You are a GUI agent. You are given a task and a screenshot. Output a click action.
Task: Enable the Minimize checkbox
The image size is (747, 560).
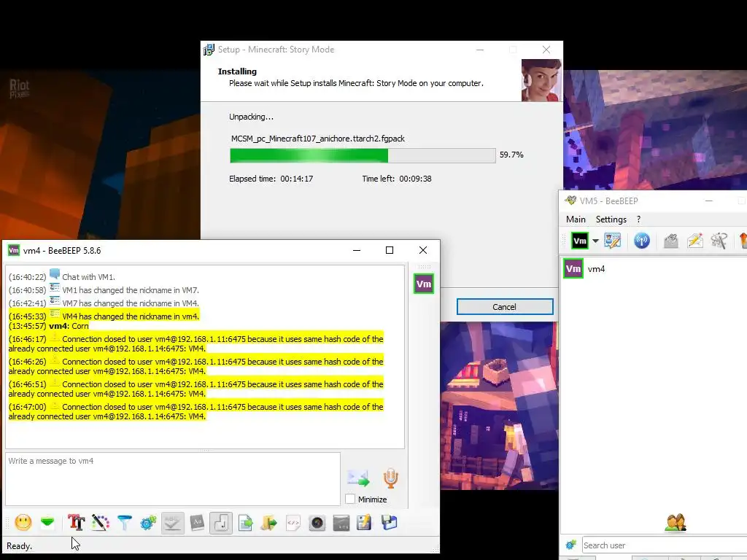350,499
